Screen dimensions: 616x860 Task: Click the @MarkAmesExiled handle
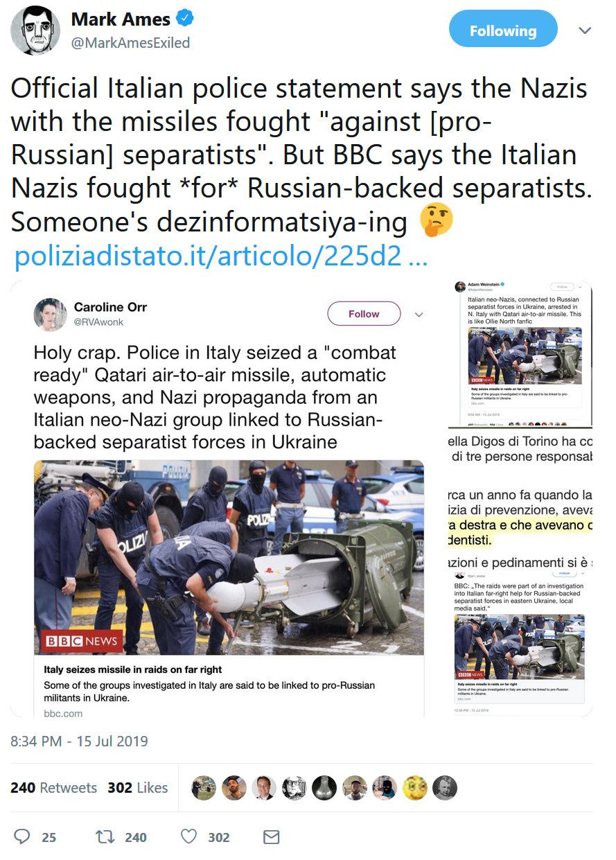point(130,43)
